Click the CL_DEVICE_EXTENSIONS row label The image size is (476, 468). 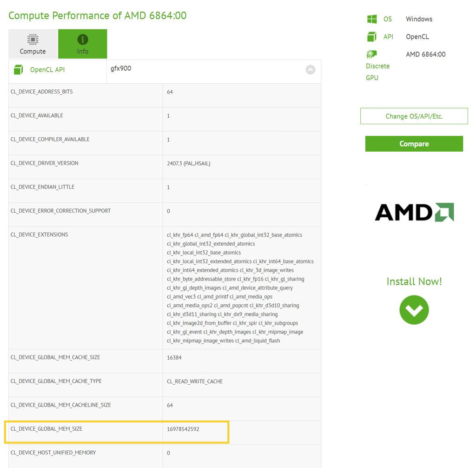pos(39,234)
